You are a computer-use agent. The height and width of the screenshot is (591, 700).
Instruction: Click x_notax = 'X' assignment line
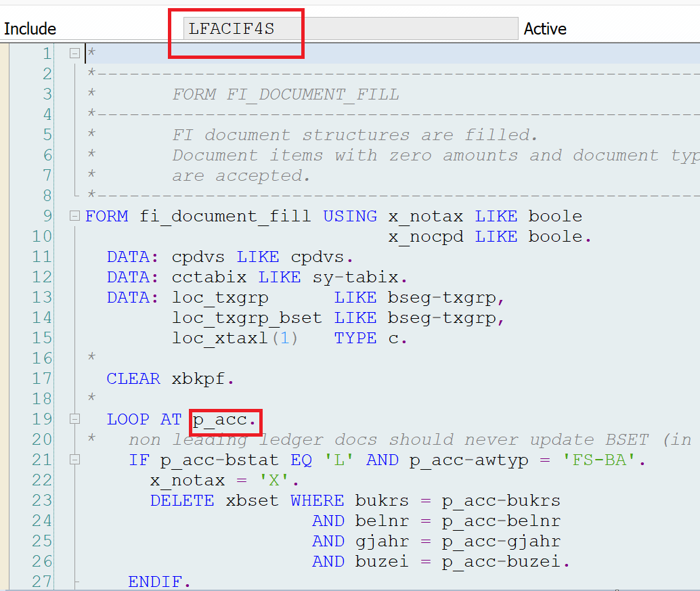(x=224, y=480)
